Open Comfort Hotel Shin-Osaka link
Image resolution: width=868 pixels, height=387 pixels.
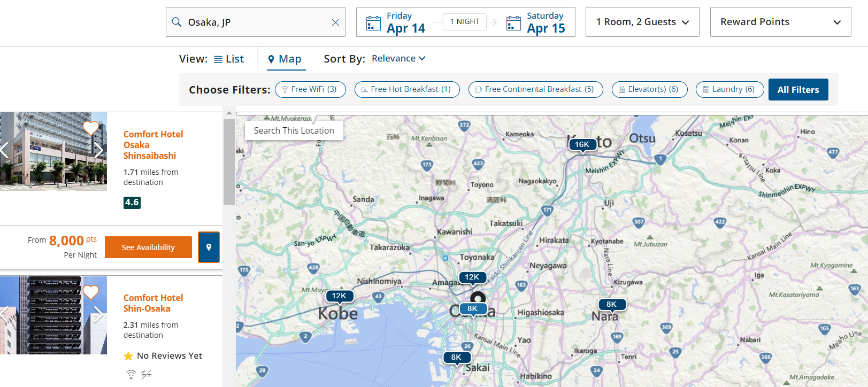click(153, 303)
